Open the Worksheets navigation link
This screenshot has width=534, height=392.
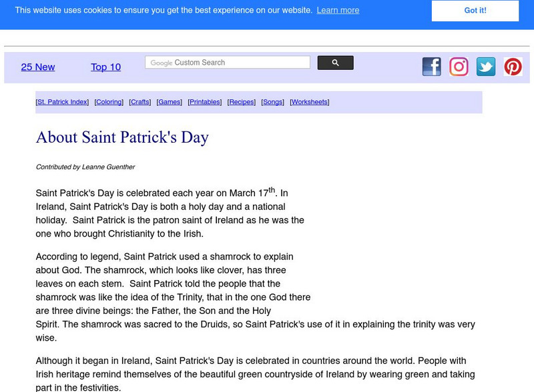pos(310,102)
